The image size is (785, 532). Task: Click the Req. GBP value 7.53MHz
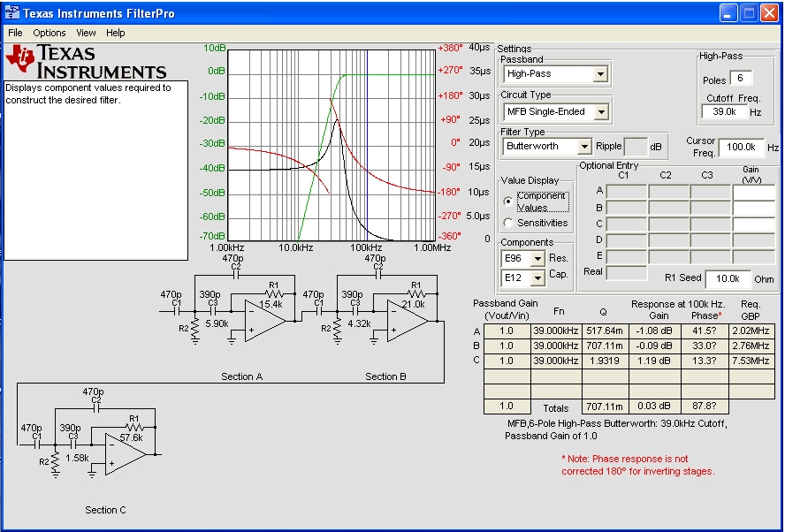pos(751,361)
